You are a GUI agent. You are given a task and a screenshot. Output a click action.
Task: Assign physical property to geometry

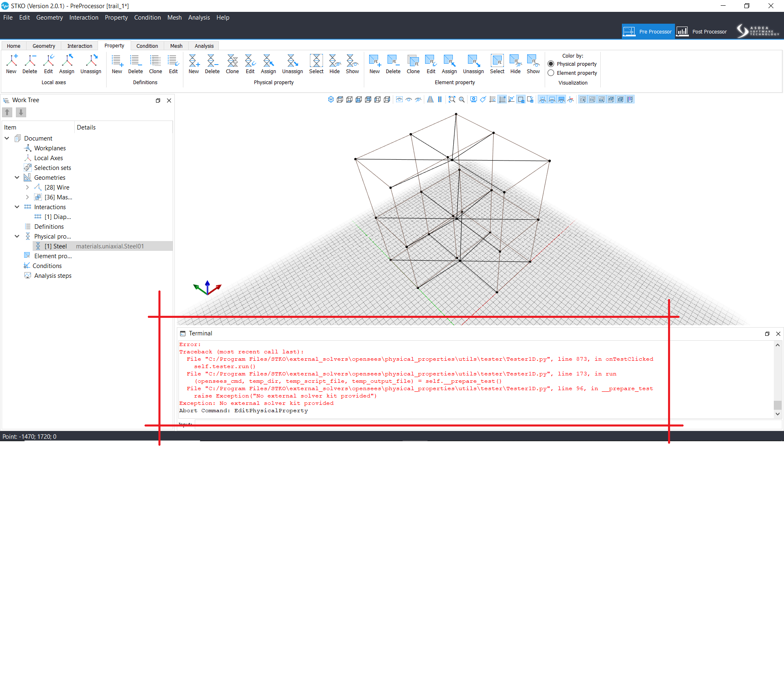point(268,64)
